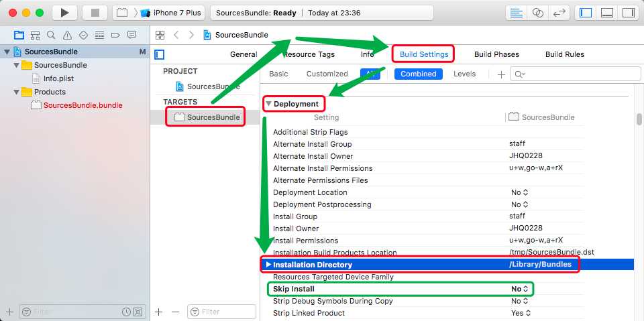
Task: Select Additional Strip Flags row
Action: tap(427, 132)
